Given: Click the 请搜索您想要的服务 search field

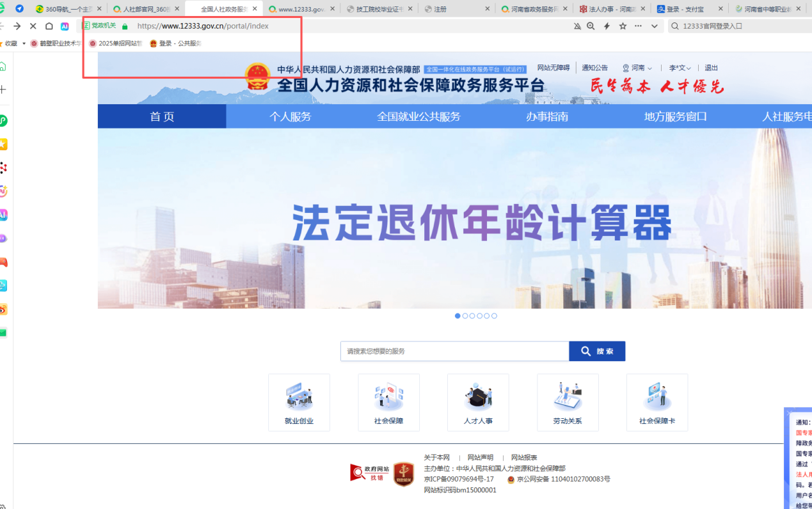Looking at the screenshot, I should (x=455, y=351).
